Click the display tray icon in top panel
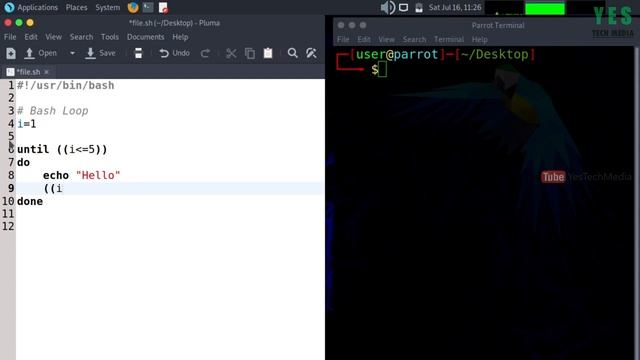The image size is (640, 360). click(x=403, y=7)
